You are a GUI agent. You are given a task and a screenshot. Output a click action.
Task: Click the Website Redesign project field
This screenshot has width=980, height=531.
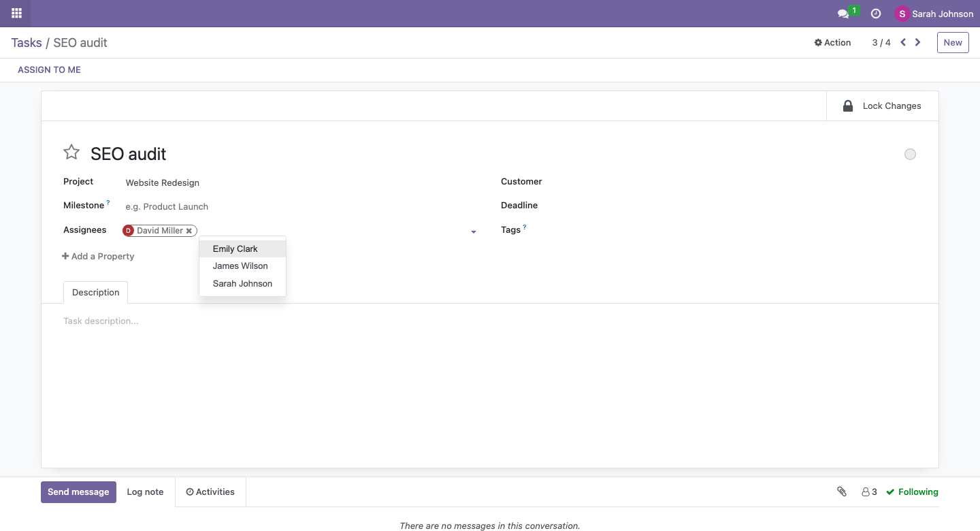(300, 182)
